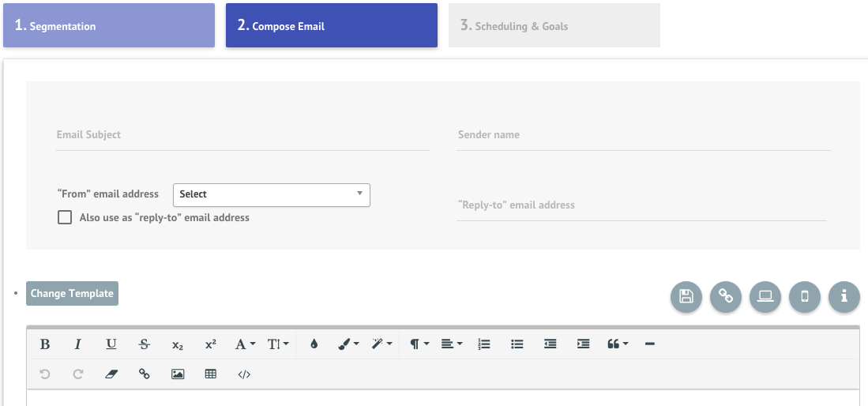Open the round info button

pyautogui.click(x=844, y=297)
